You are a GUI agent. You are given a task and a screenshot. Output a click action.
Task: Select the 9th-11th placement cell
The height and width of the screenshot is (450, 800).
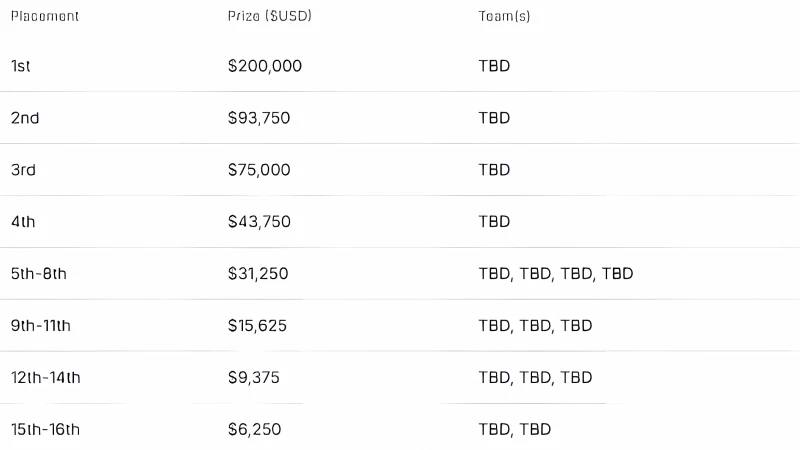pyautogui.click(x=41, y=326)
